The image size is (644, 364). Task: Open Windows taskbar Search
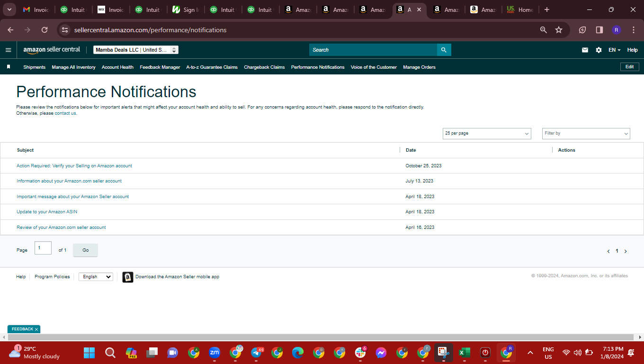pyautogui.click(x=110, y=353)
